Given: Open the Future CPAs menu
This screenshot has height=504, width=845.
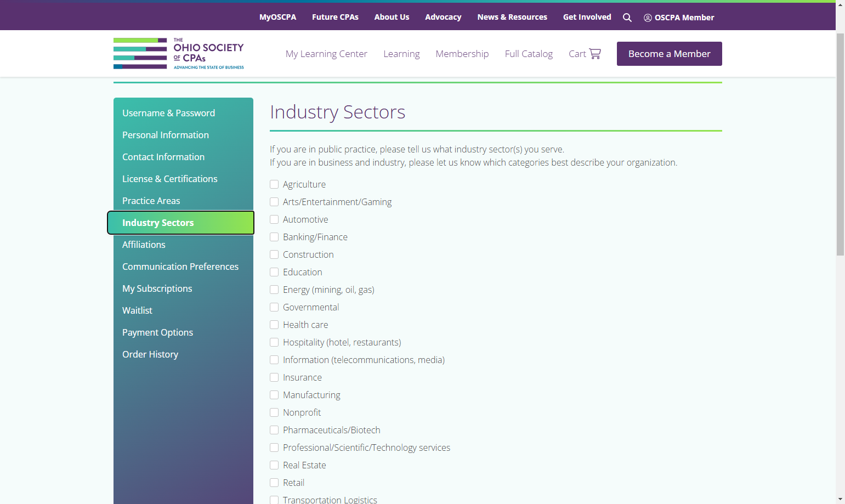Looking at the screenshot, I should click(335, 17).
